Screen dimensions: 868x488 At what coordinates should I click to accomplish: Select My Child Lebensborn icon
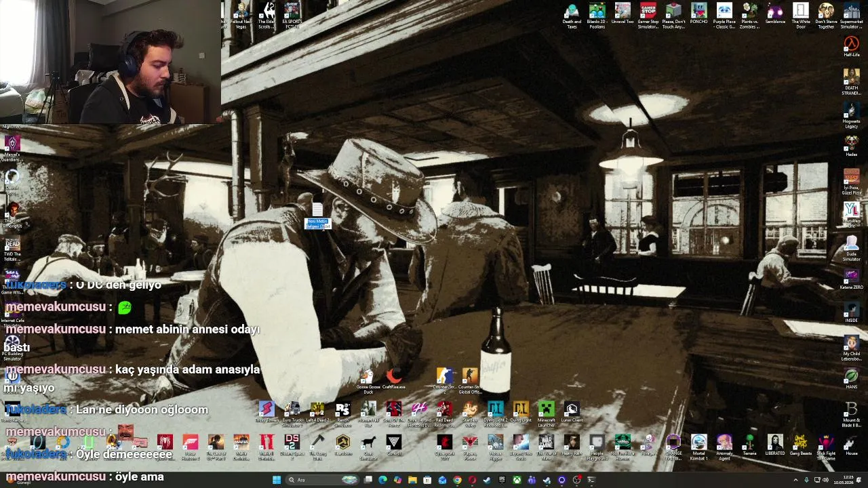coord(852,348)
